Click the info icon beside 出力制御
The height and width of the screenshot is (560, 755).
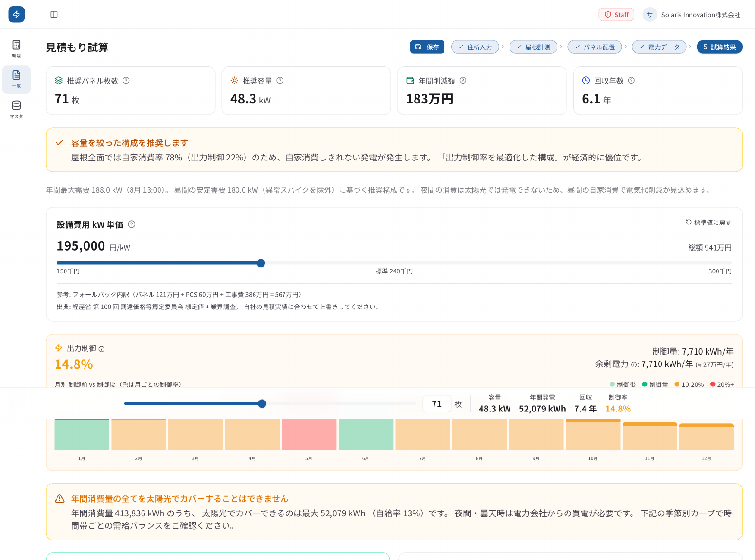pos(102,349)
